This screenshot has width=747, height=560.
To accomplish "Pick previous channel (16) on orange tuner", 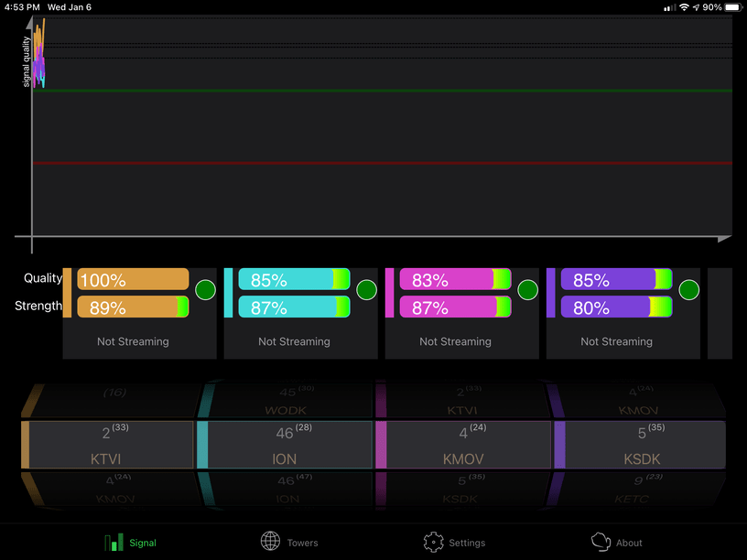I will 112,400.
